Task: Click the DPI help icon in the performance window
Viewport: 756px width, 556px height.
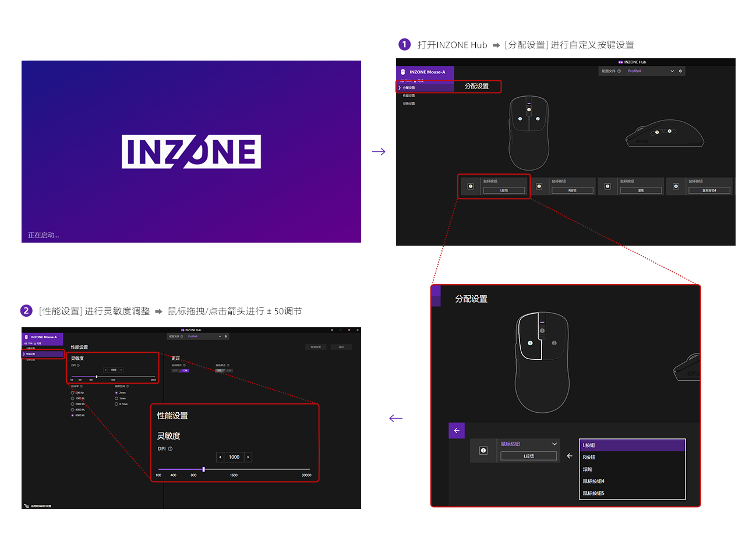Action: pyautogui.click(x=78, y=365)
